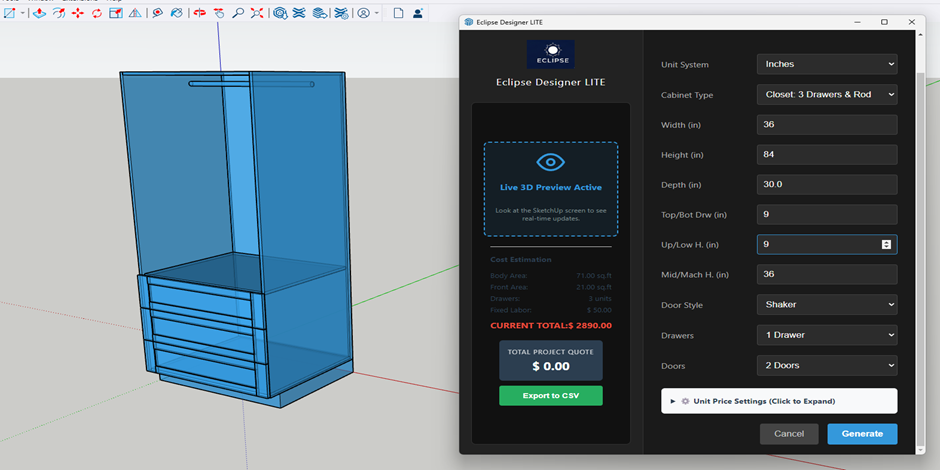Viewport: 940px width, 470px height.
Task: Open the Extension Manager icon
Action: [341, 13]
